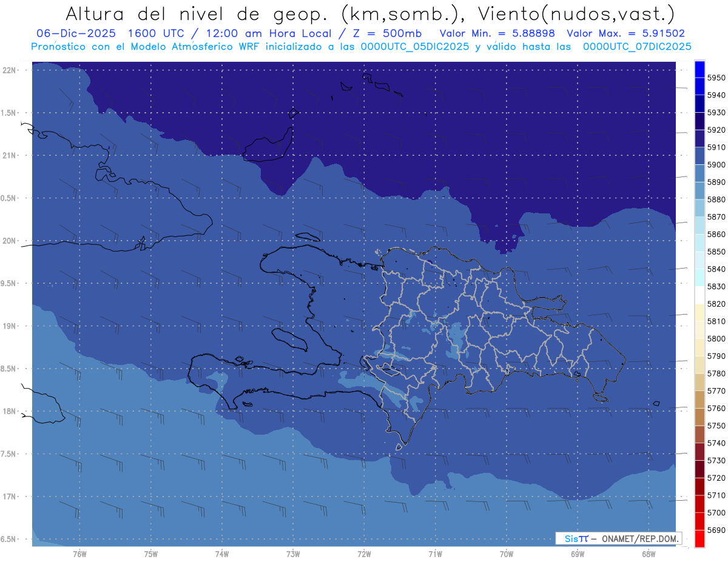Select the legend value '5850'
This screenshot has height=562, width=728.
716,252
